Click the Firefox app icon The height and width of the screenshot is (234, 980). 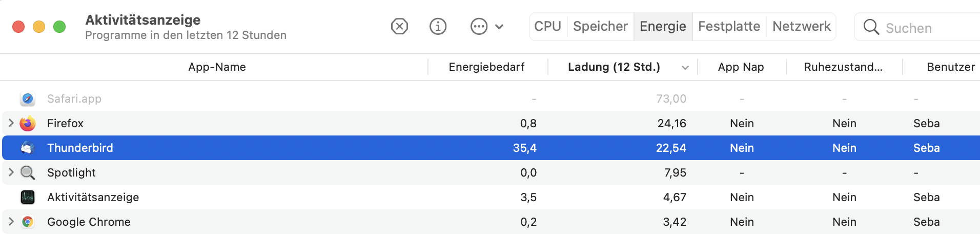tap(28, 123)
